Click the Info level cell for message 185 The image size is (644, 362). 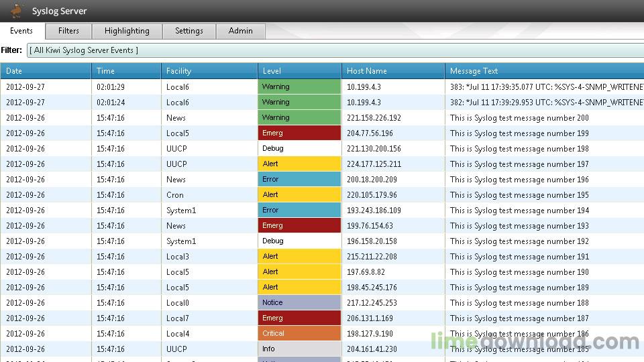[x=299, y=349]
